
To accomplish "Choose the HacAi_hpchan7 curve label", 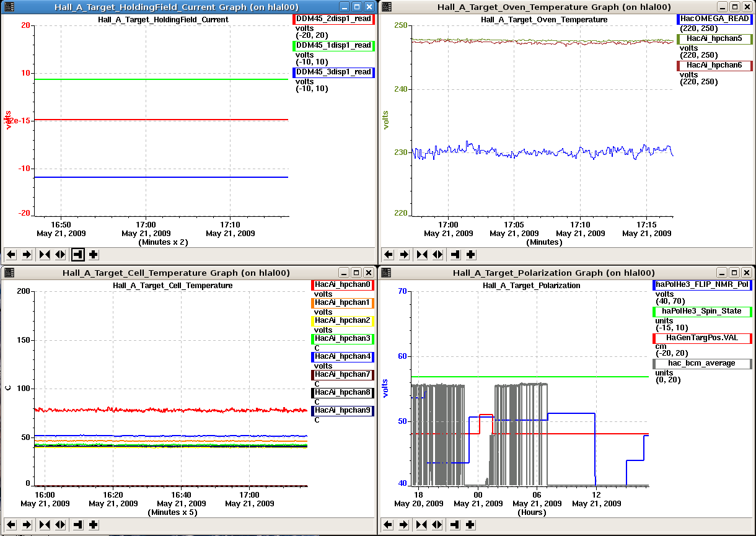I will click(343, 375).
